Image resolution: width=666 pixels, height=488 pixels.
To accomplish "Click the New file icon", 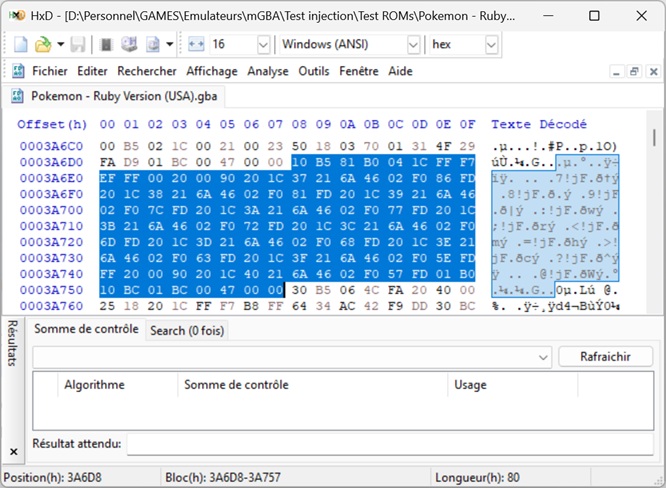I will click(x=21, y=45).
